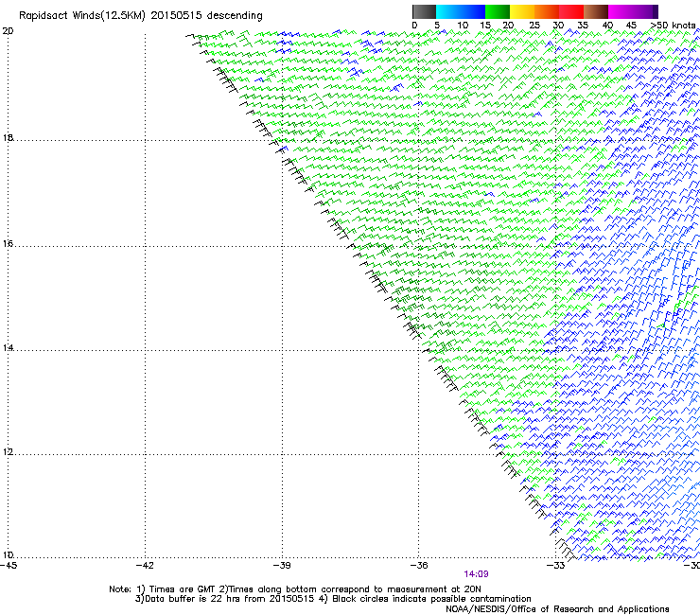This screenshot has width=700, height=615.
Task: Click the green 15-20 knots color swatch
Action: coord(498,11)
